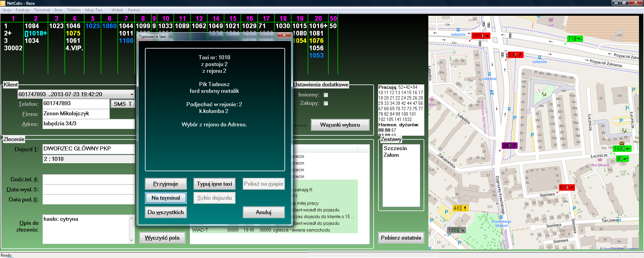644x258 pixels.
Task: Toggle the Imienny checkbox
Action: coord(326,95)
